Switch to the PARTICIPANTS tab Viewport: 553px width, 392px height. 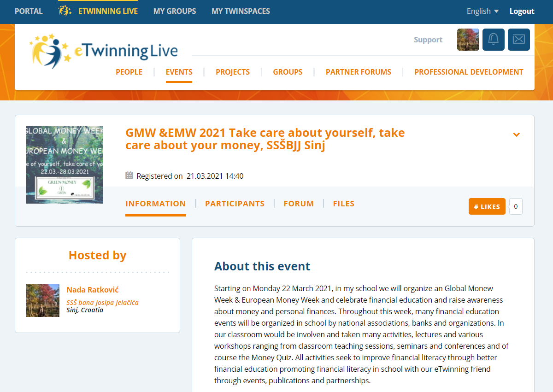pos(235,204)
